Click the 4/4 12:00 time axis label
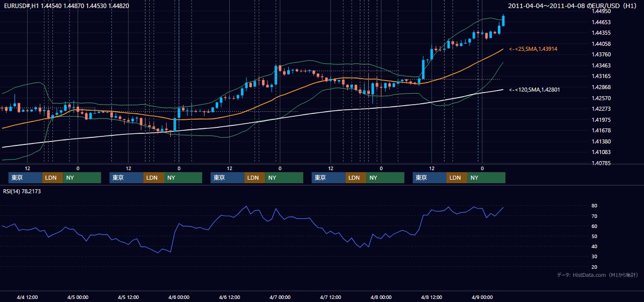Image resolution: width=644 pixels, height=302 pixels. point(27,297)
